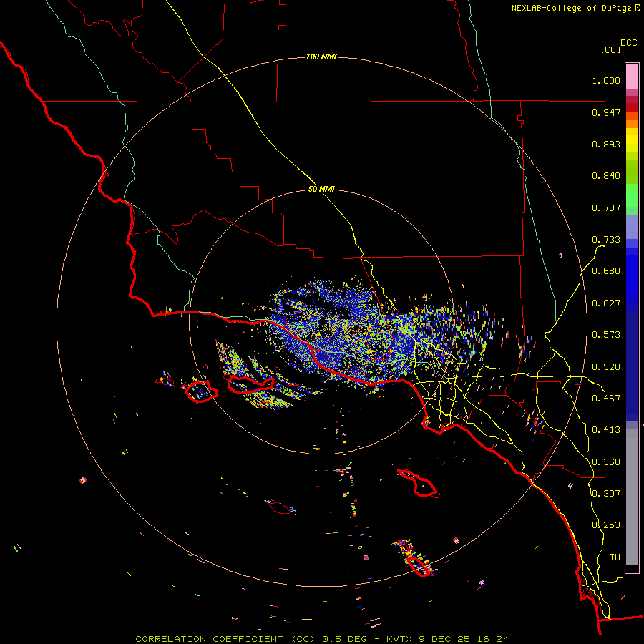Click the 0.520 color scale value
644x644 pixels.
[x=606, y=367]
